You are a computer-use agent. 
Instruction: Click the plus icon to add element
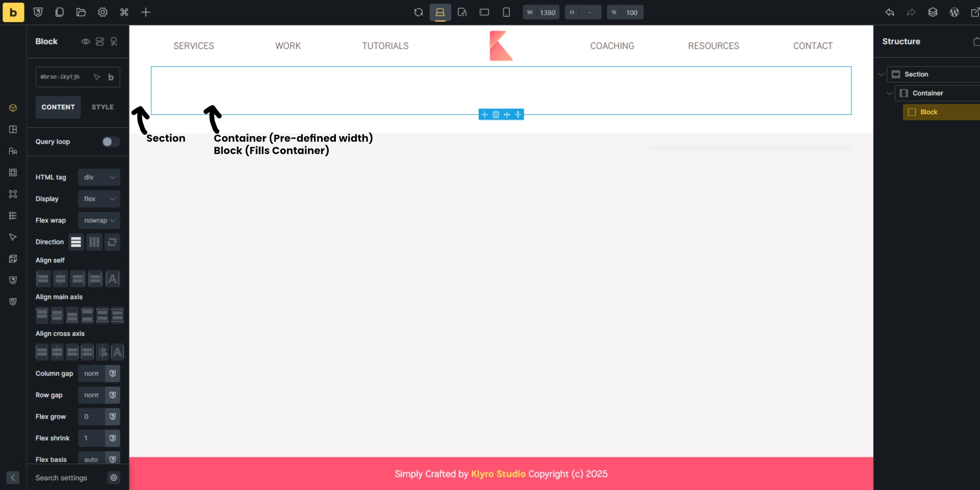coord(145,12)
